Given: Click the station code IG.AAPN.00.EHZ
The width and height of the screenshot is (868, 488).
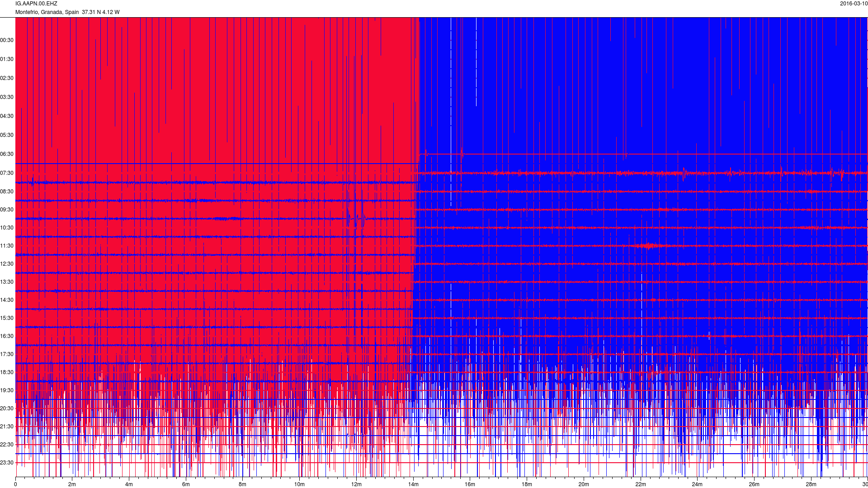Looking at the screenshot, I should (36, 4).
